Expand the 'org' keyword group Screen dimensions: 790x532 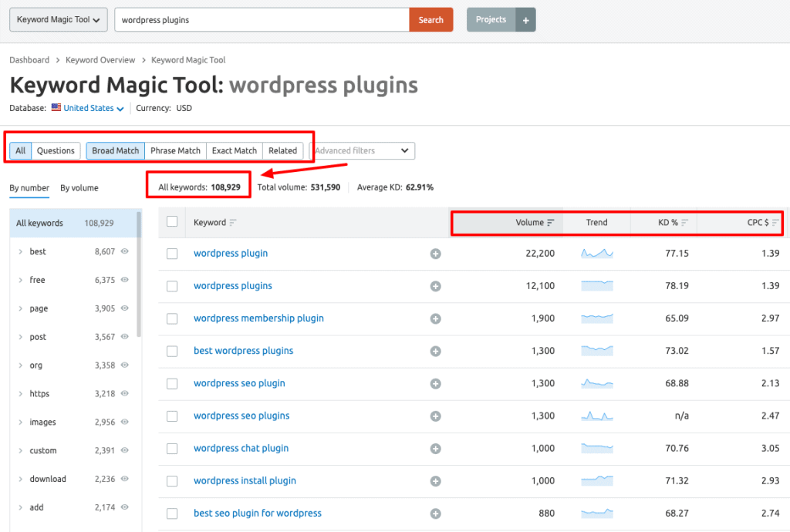tap(20, 365)
